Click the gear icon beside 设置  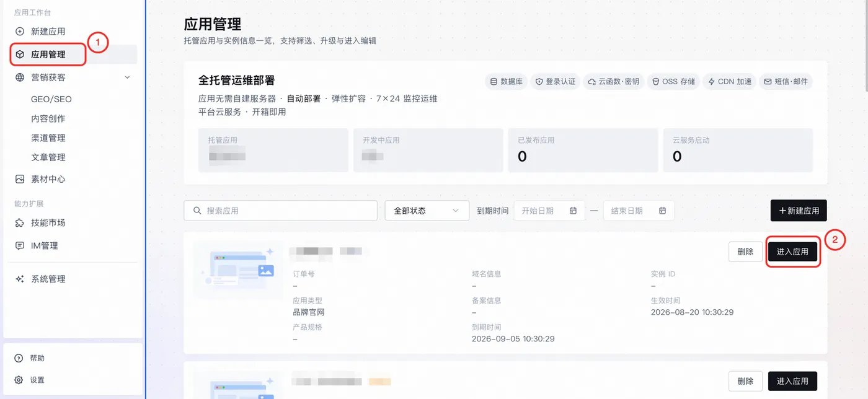point(19,380)
